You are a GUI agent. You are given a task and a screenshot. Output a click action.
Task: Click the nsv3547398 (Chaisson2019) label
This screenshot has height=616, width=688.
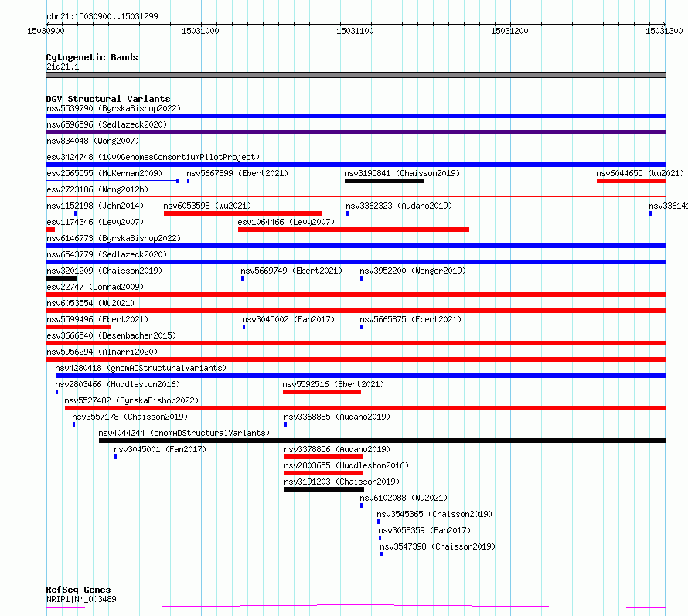tap(438, 546)
